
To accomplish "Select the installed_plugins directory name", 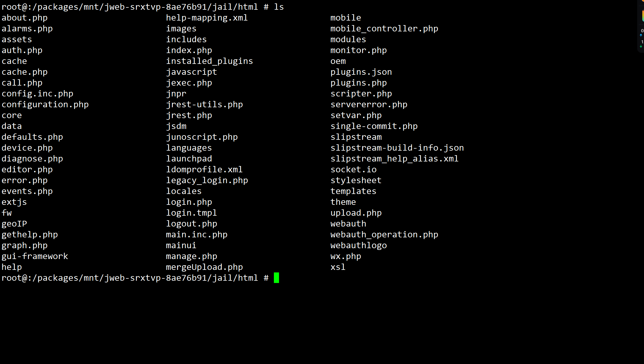I will pyautogui.click(x=209, y=61).
